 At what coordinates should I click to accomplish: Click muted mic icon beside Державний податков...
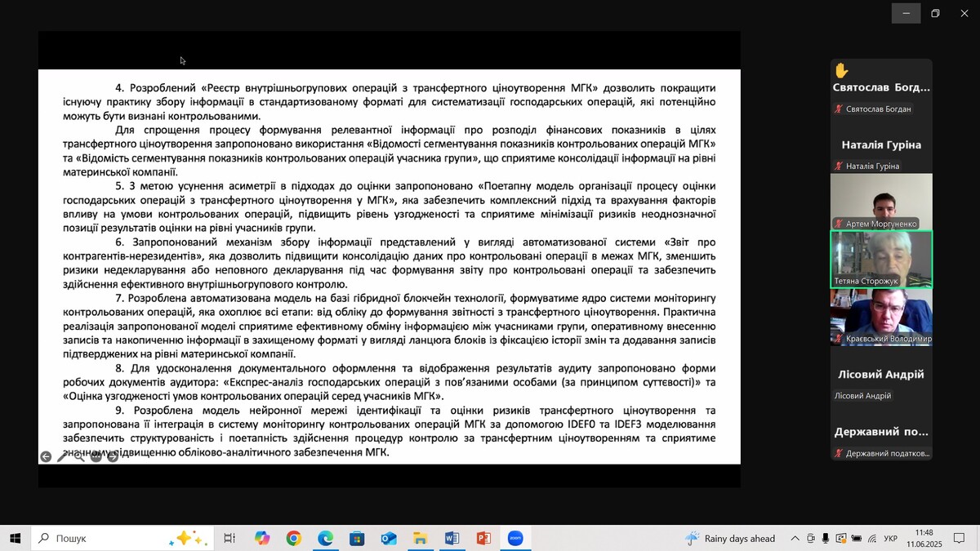[x=838, y=453]
